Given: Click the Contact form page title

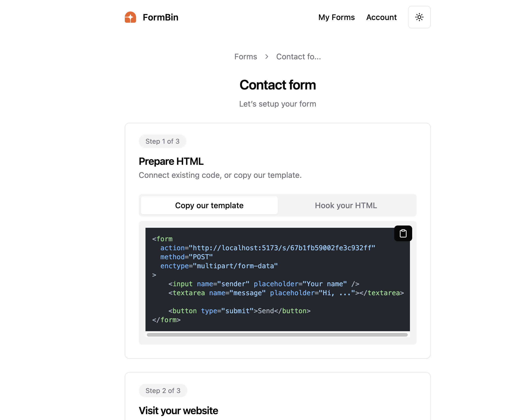Looking at the screenshot, I should [x=277, y=85].
